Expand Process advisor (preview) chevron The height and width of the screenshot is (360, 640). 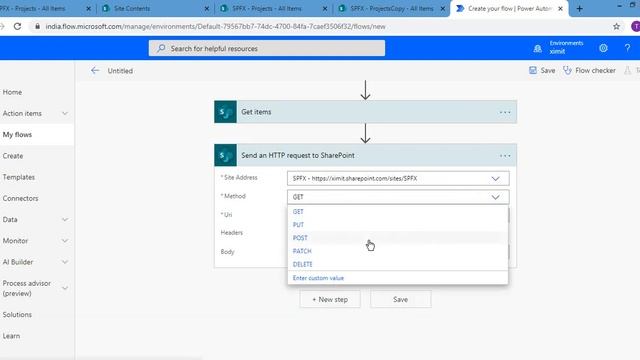coord(64,288)
